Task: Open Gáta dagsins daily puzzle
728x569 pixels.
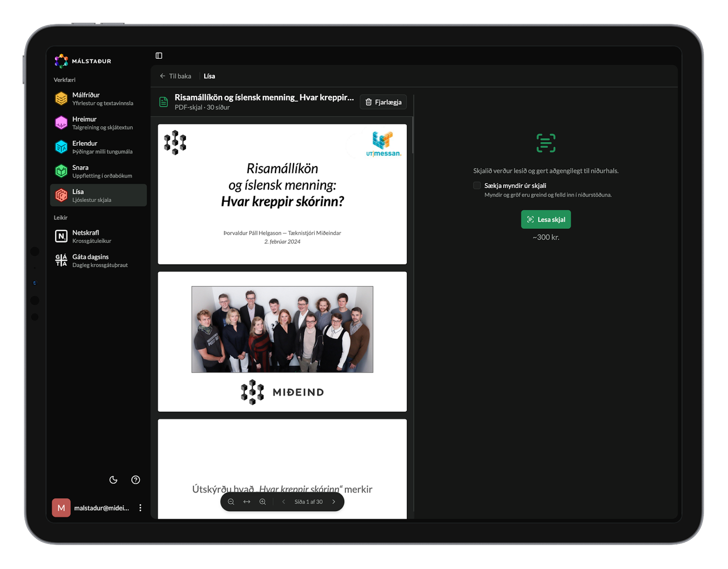Action: [98, 260]
